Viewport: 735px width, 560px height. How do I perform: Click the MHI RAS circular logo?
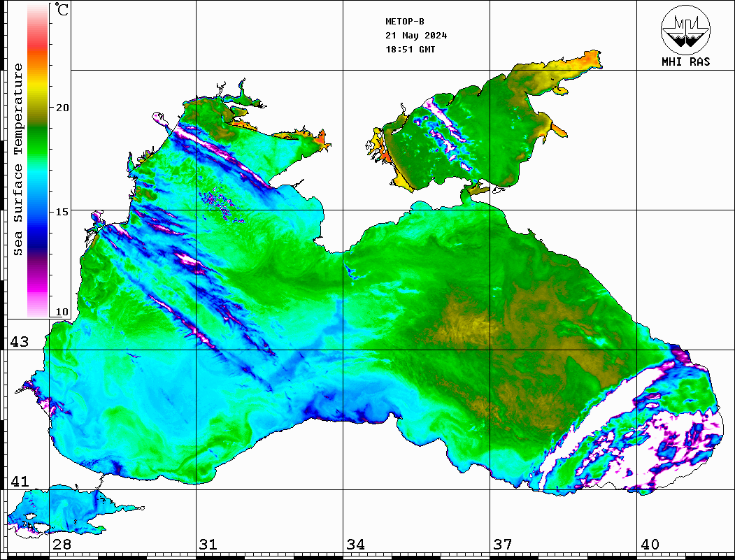click(x=685, y=29)
